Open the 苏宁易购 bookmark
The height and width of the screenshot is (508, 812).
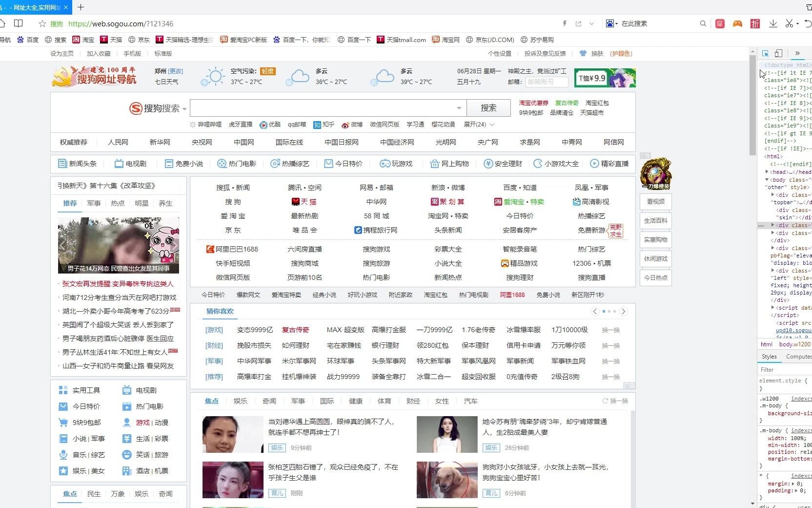537,40
